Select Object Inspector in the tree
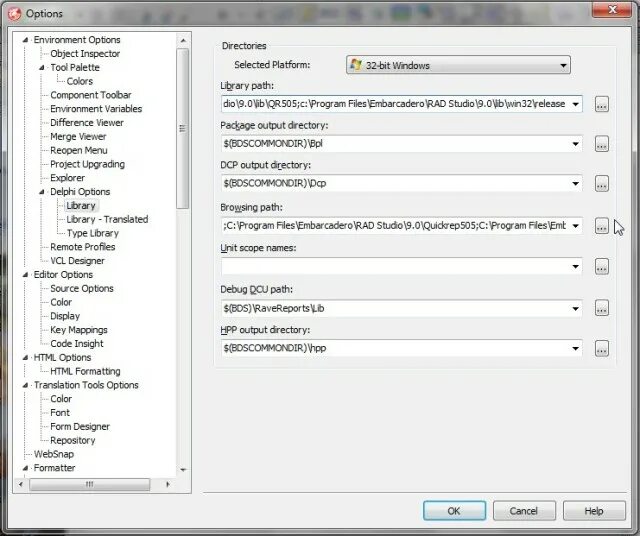Viewport: 640px width, 536px height. click(85, 53)
